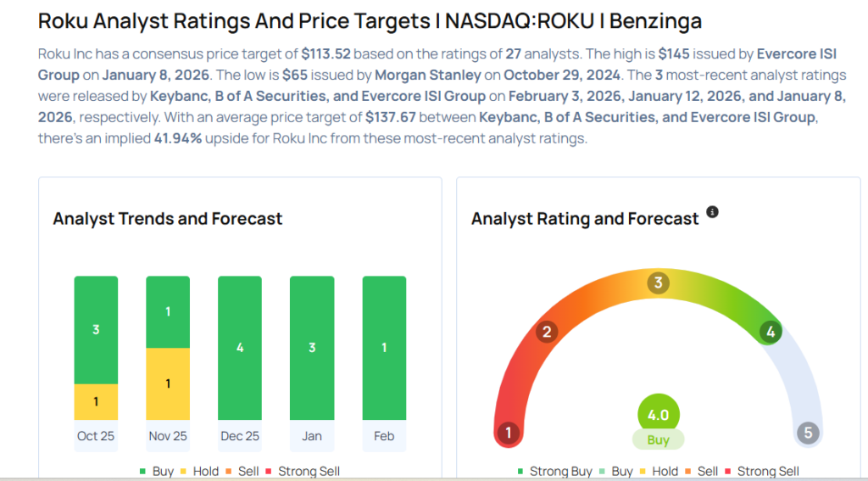Click the Jan bar showing 3 ratings
Image resolution: width=868 pixels, height=481 pixels.
point(312,348)
